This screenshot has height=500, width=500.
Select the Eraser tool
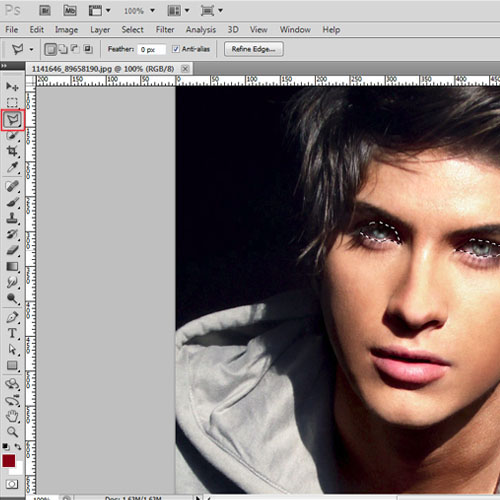[12, 250]
